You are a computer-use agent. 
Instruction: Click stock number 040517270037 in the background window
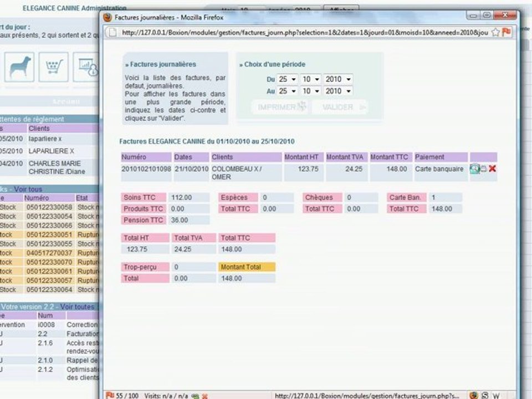tap(49, 253)
